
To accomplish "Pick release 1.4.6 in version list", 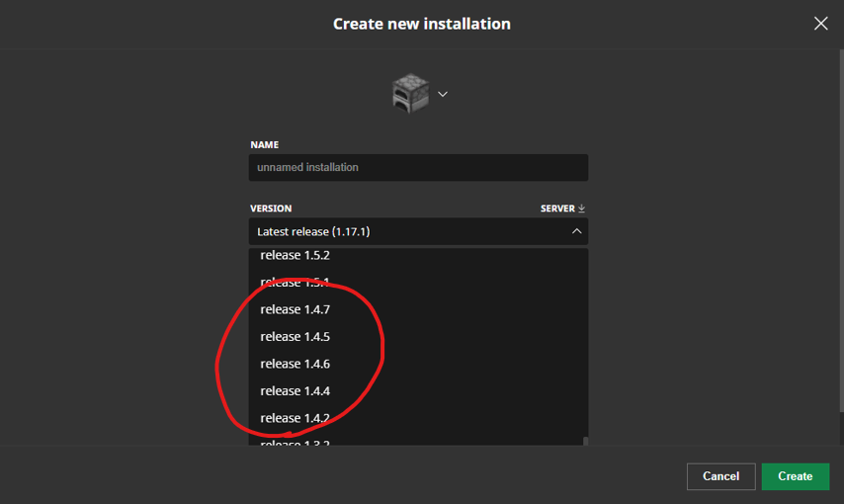I will click(x=295, y=364).
